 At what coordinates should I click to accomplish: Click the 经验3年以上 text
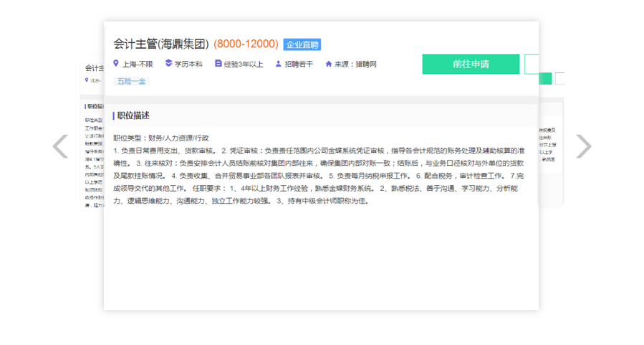pos(244,64)
